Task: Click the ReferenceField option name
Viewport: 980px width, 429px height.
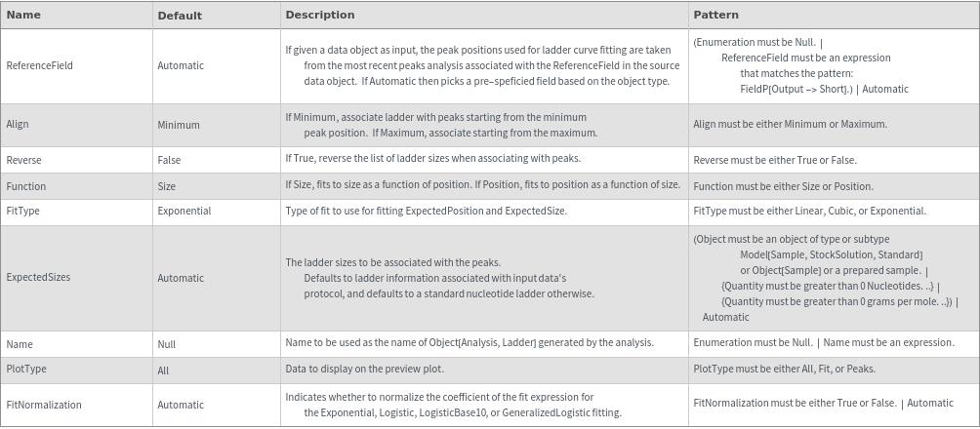Action: [x=39, y=66]
